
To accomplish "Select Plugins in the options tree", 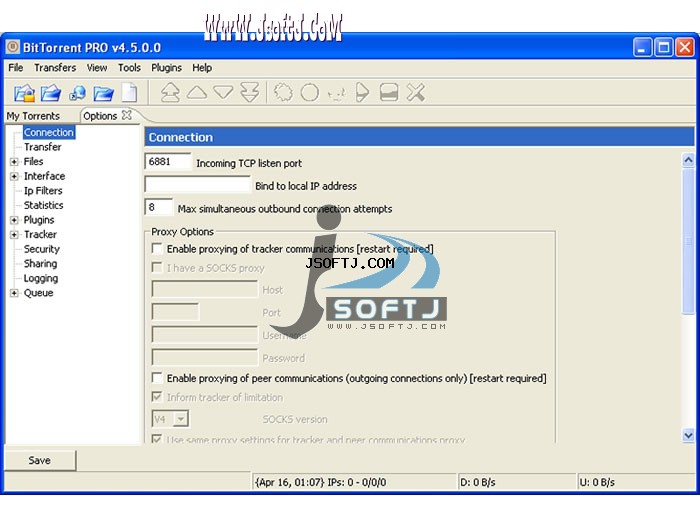I will [x=39, y=220].
